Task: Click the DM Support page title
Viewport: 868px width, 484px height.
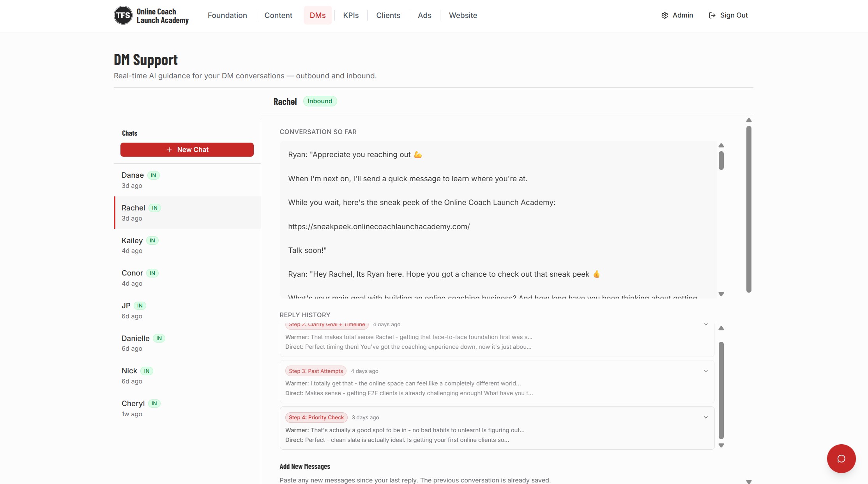Action: click(146, 60)
